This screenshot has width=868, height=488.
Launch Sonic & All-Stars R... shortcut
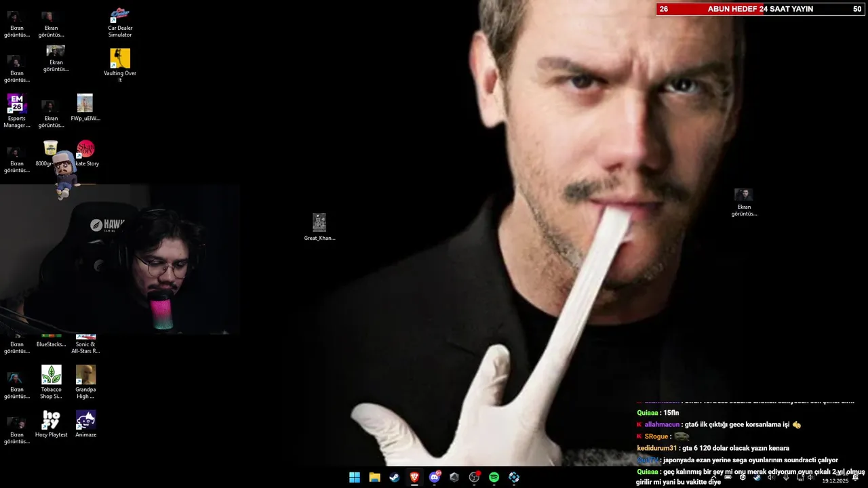point(85,344)
